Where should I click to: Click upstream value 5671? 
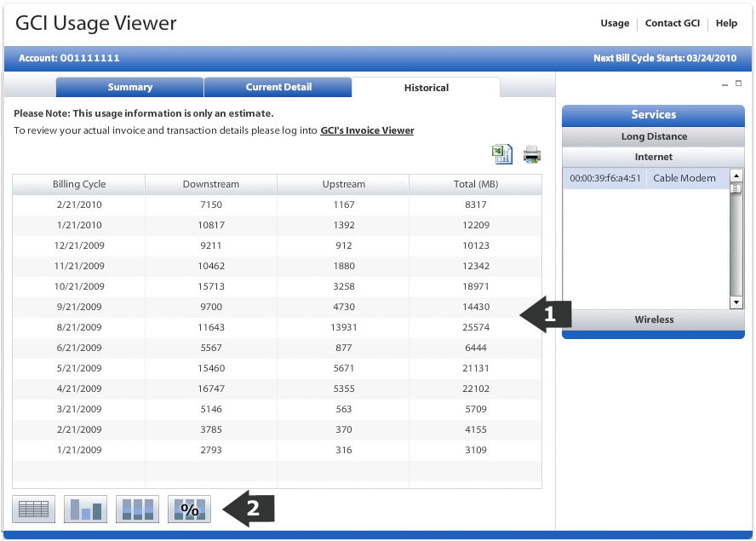pos(343,368)
